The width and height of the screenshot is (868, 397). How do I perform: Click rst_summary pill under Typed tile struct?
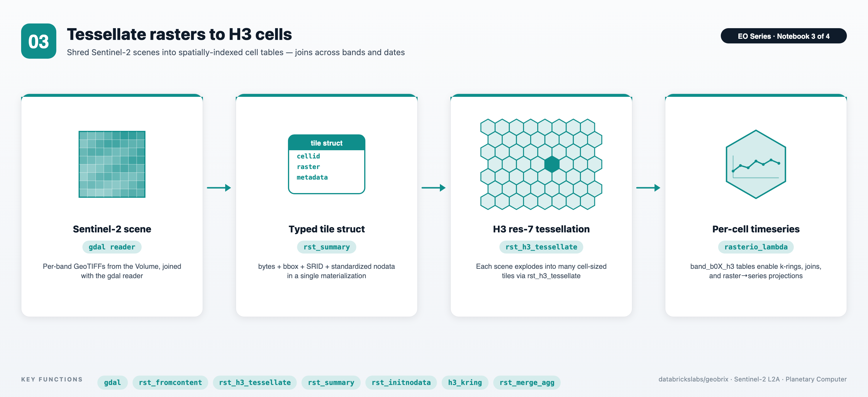[x=326, y=247]
